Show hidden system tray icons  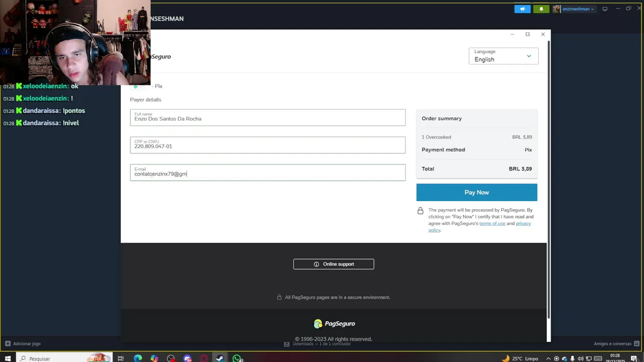(x=548, y=358)
